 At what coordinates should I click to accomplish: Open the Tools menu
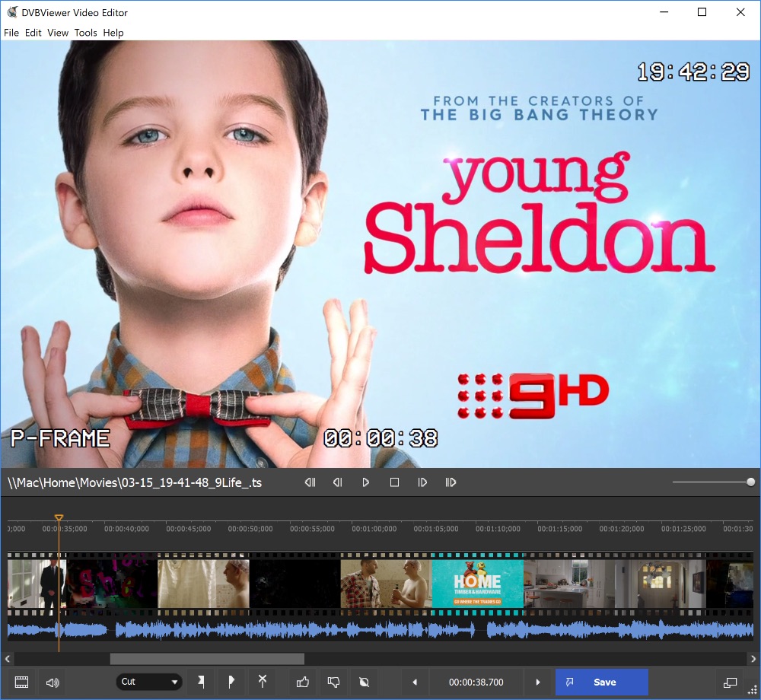pos(85,33)
